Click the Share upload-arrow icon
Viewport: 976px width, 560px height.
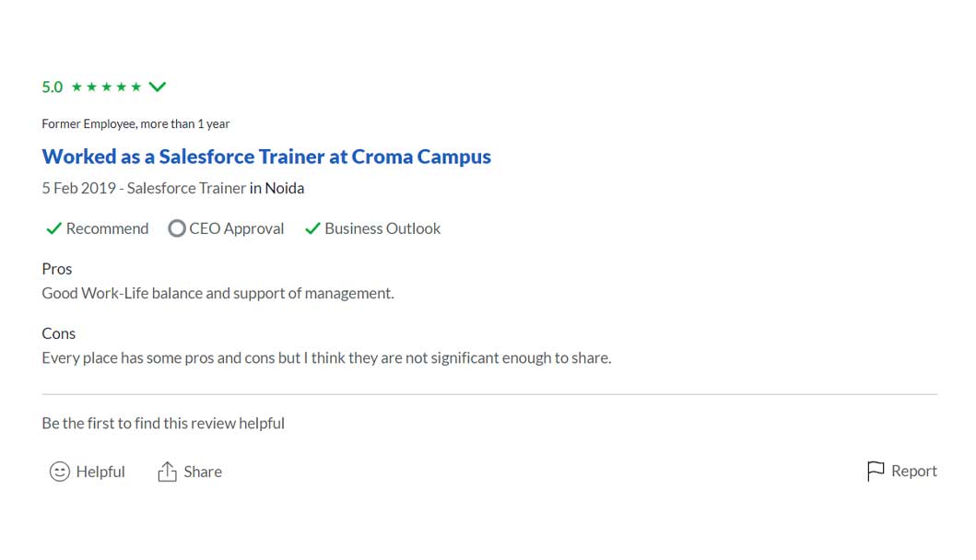pos(167,472)
